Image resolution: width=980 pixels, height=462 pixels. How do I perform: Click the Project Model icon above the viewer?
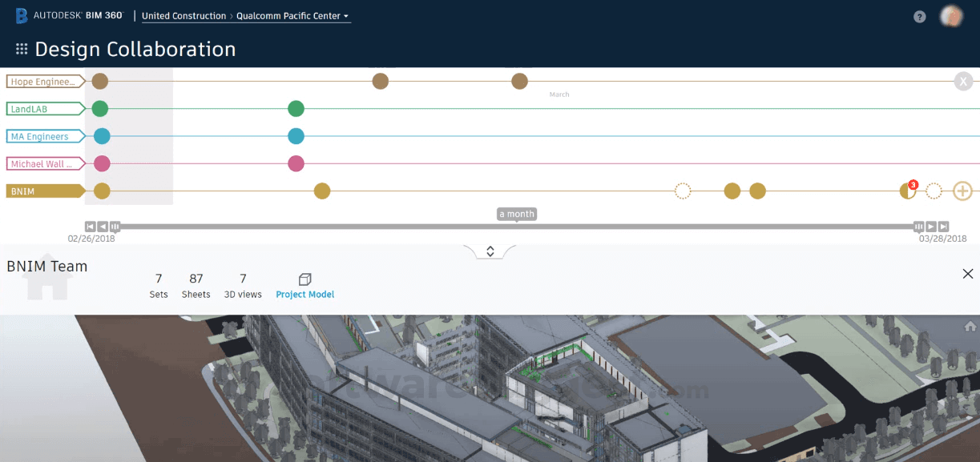pos(304,279)
